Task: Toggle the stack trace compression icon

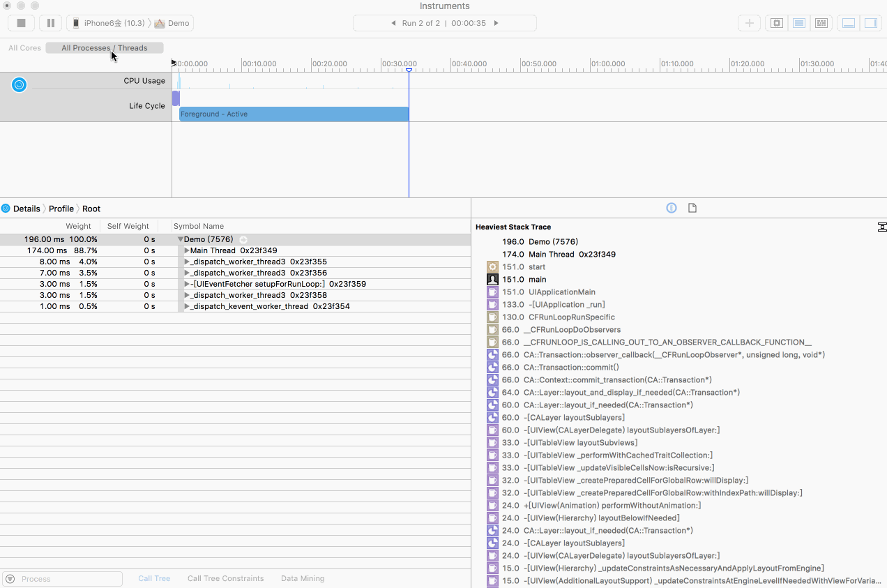Action: coord(882,227)
